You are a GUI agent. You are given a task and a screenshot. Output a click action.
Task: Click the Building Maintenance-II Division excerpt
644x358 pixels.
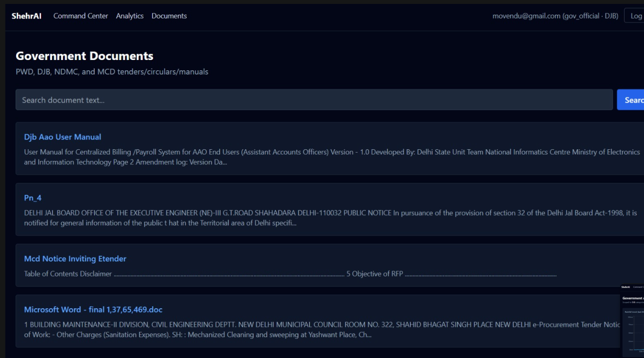(333, 330)
